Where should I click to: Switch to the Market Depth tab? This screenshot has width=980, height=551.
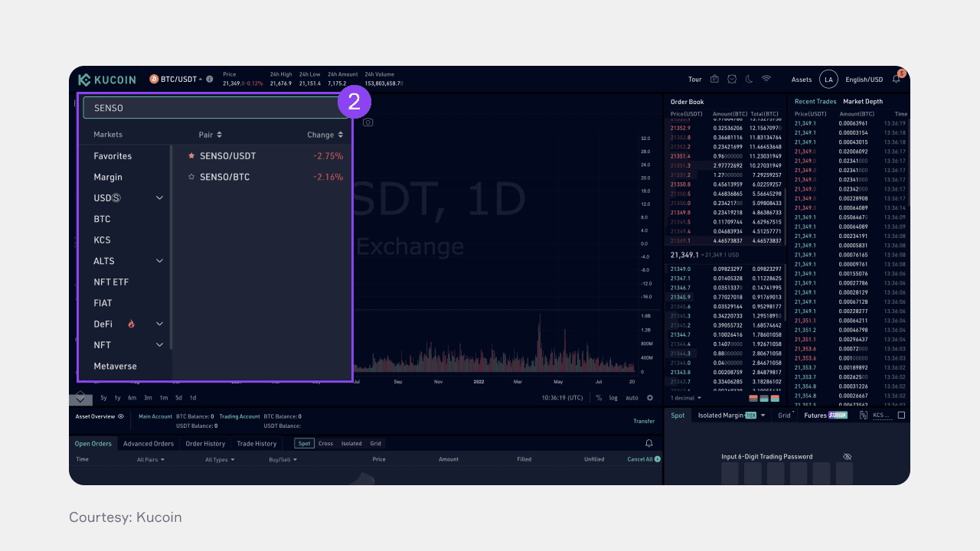point(863,102)
